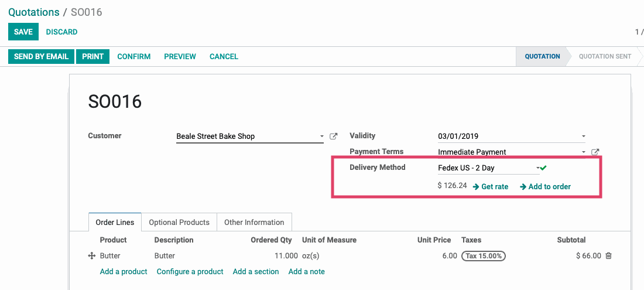Preview the quotation
644x290 pixels.
coord(180,57)
